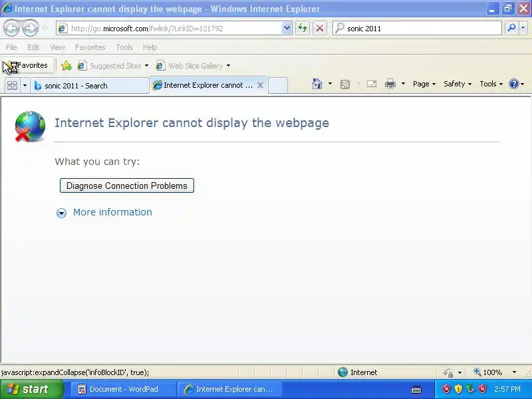Viewport: 532px width, 399px height.
Task: Open the Tools menu in menu bar
Action: [124, 47]
